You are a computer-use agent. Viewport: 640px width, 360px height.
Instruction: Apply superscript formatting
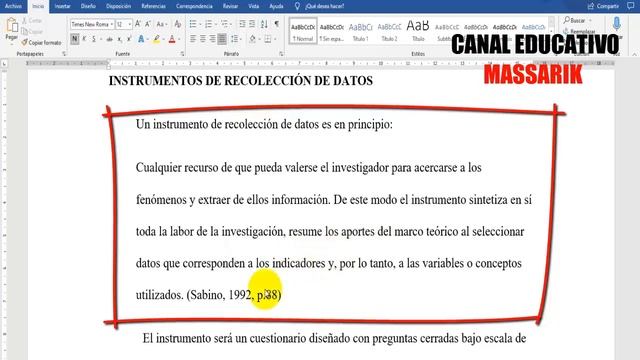coord(129,39)
